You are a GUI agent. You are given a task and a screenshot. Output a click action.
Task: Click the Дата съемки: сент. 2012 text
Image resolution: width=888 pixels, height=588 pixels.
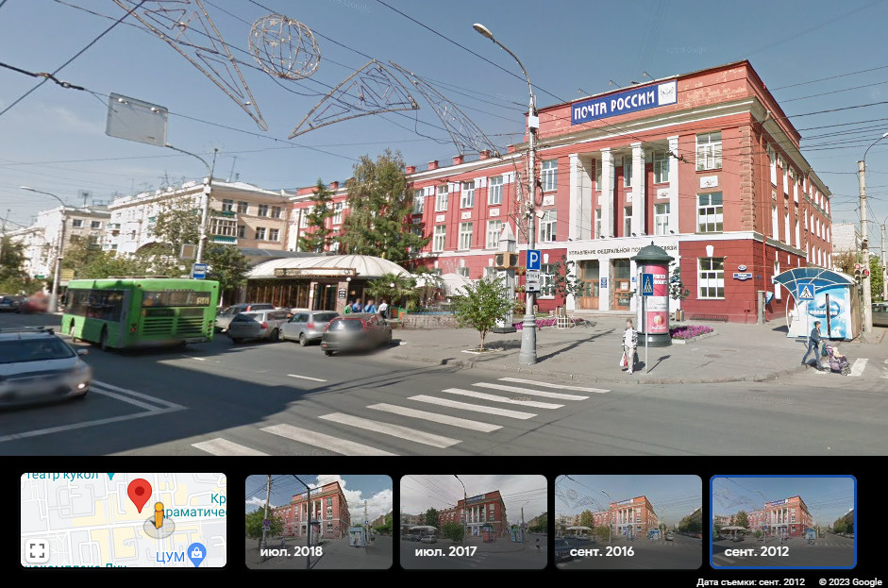[x=750, y=581]
